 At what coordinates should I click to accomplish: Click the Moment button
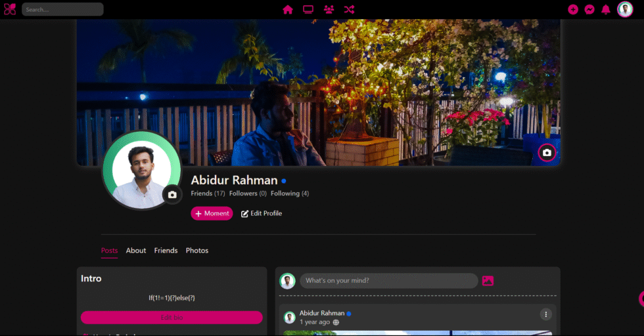(212, 213)
